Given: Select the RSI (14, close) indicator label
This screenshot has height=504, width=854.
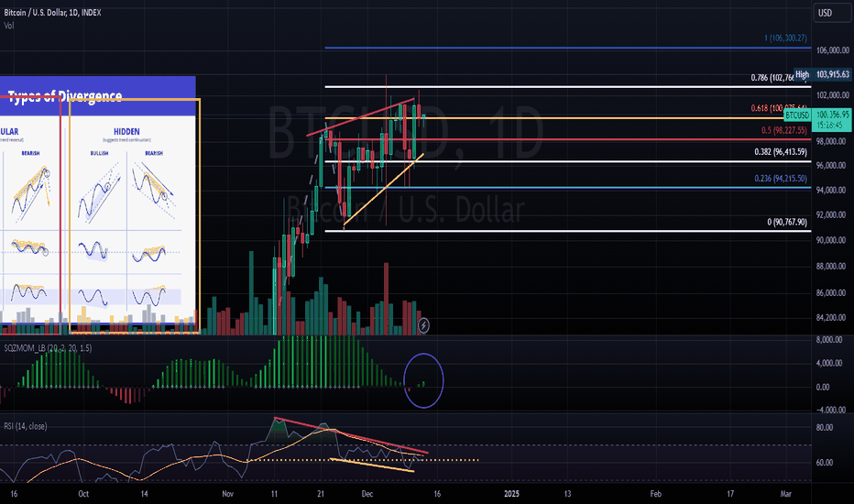Looking at the screenshot, I should coord(26,426).
